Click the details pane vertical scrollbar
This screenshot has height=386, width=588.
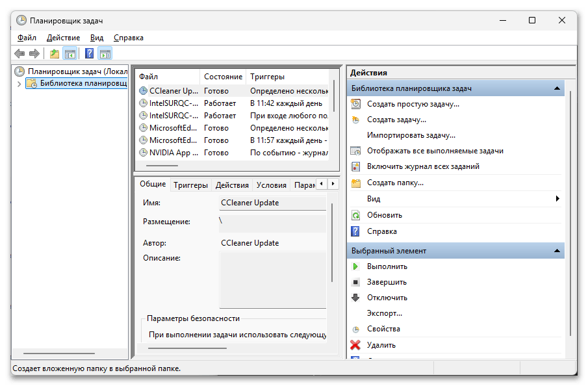click(332, 242)
